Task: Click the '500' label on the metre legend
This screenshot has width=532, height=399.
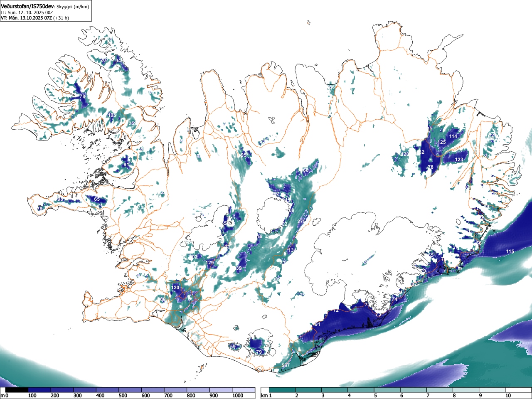Action: click(123, 396)
